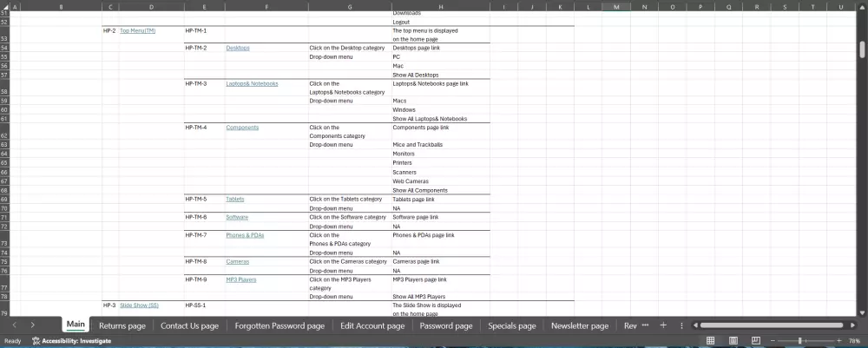Screen dimensions: 868x348
Task: Open the Laptops& Notebooks link
Action: [252, 83]
